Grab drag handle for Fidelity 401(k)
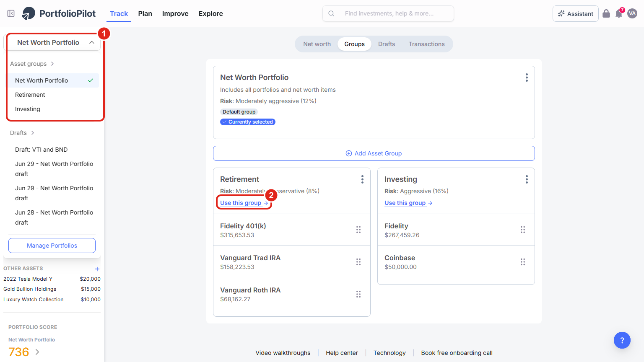Screen dimensions: 644x362 click(x=358, y=230)
